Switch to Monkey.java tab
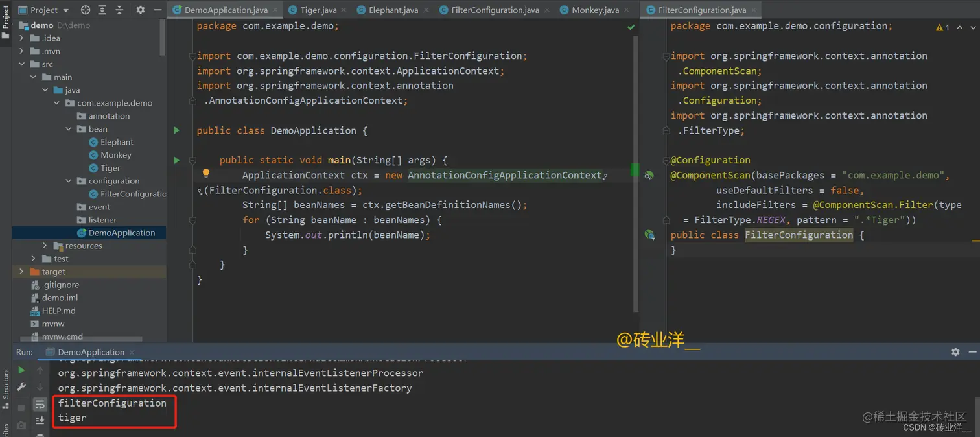Viewport: 980px width, 437px height. coord(595,10)
